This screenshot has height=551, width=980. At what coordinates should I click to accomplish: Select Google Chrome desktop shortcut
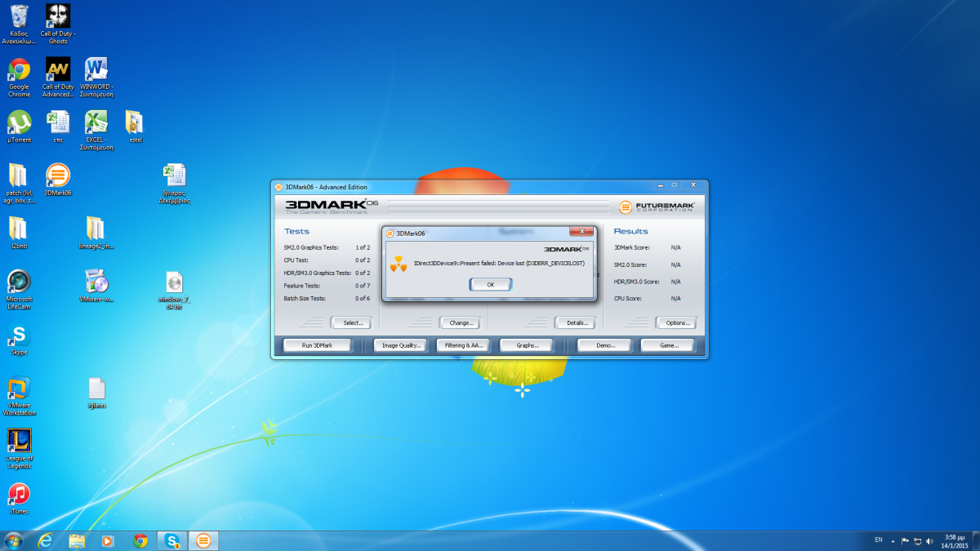tap(19, 78)
